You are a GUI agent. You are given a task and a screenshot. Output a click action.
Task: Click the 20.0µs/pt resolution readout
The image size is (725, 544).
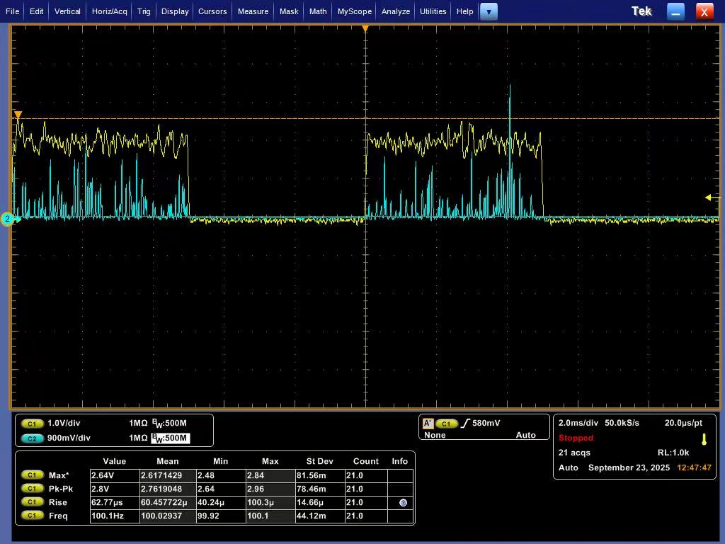[683, 423]
